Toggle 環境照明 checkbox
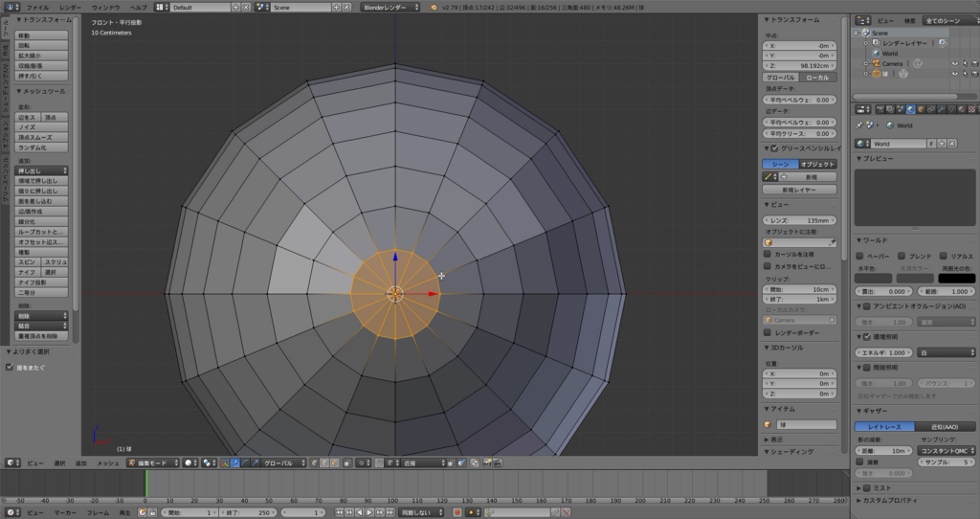The width and height of the screenshot is (980, 519). pos(867,337)
